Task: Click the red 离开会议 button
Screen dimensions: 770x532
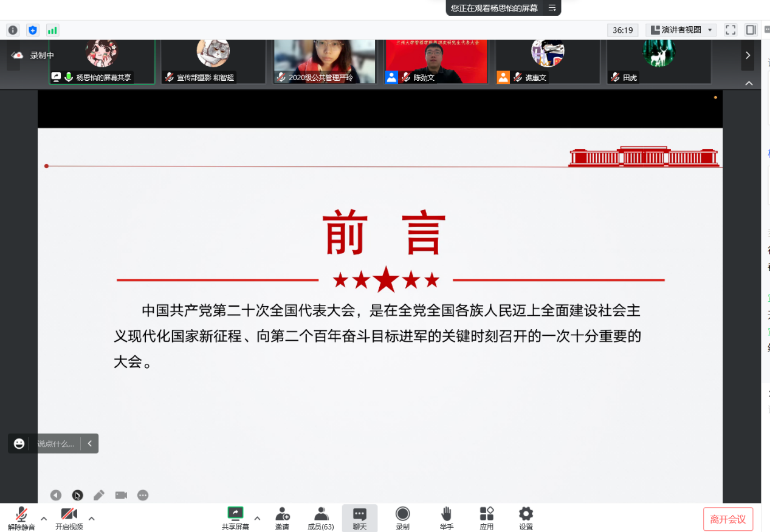Action: (727, 519)
